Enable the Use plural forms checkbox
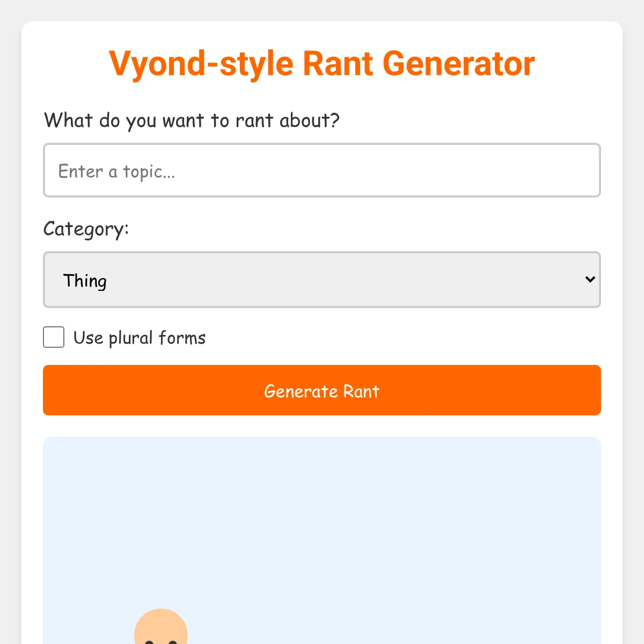 54,338
